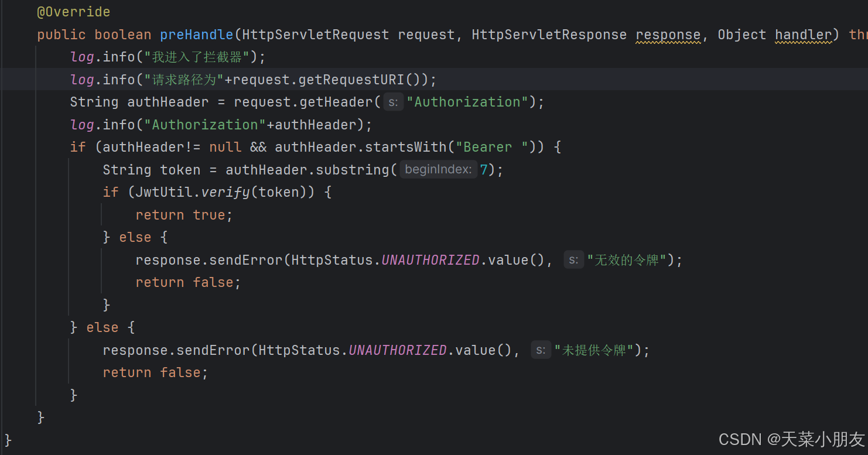Click the s: hint before "无效的令牌"
Image resolution: width=868 pixels, height=455 pixels.
[574, 259]
